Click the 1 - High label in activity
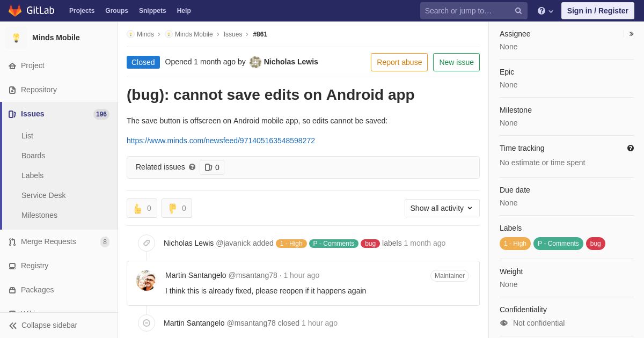The width and height of the screenshot is (644, 338). coord(291,244)
